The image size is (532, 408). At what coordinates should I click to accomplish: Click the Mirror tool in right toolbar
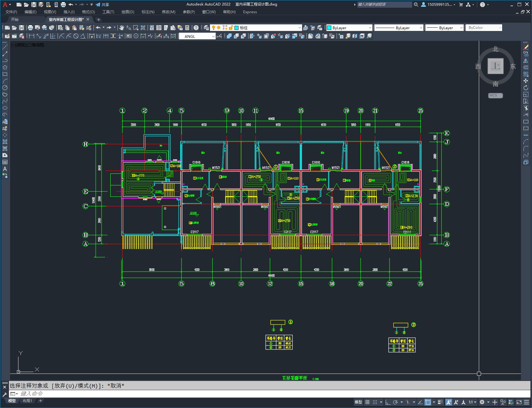[x=526, y=61]
